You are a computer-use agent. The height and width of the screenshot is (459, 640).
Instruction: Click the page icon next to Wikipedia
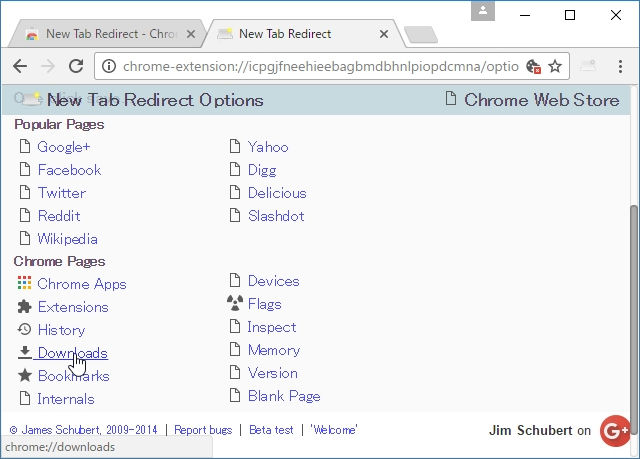point(25,238)
